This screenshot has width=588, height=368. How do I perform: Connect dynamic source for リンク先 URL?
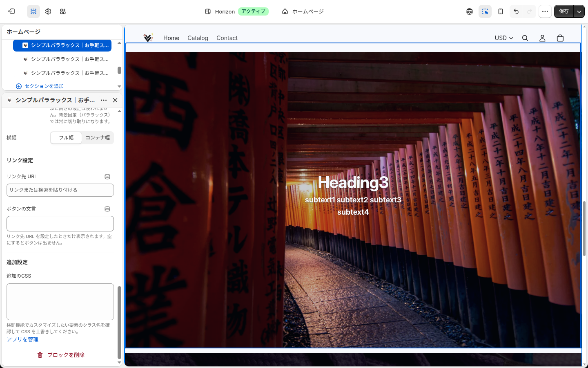tap(107, 177)
